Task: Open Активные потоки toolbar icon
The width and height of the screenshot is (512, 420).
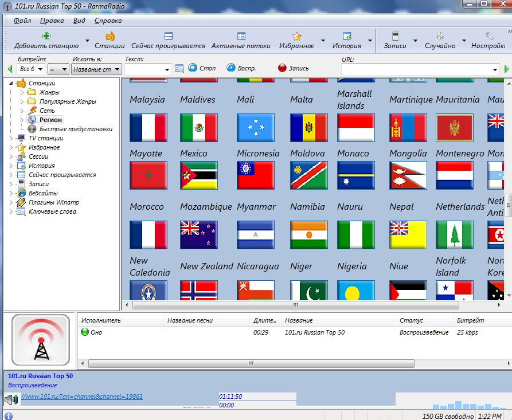Action: coord(241,36)
